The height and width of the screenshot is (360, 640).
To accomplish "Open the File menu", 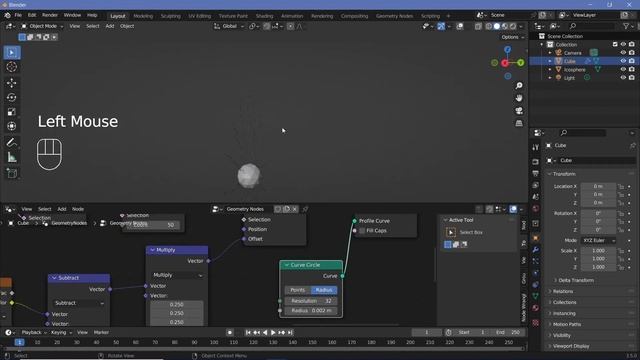I will point(18,15).
